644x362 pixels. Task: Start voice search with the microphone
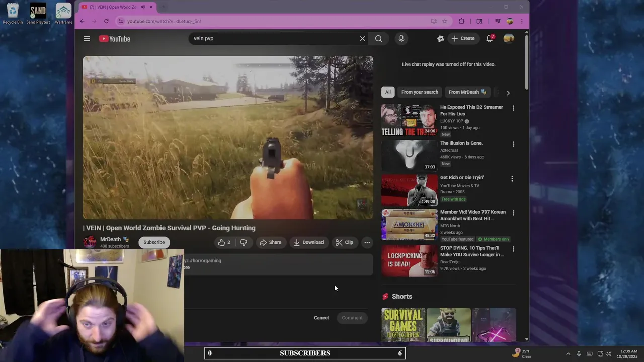pos(401,39)
